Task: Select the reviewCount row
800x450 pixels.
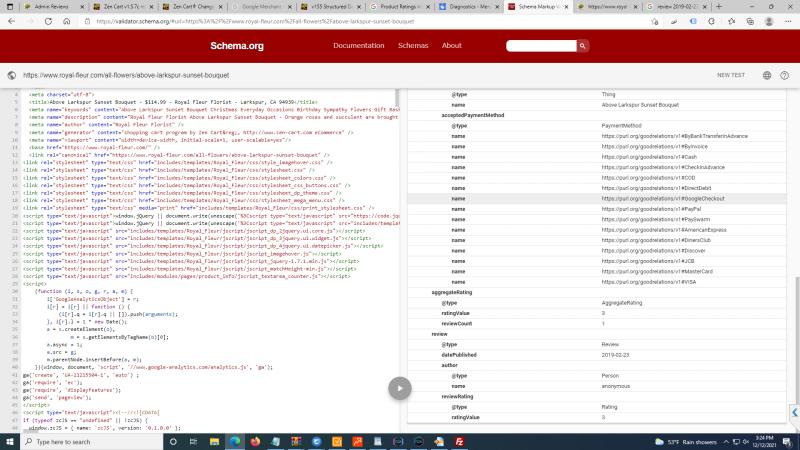Action: [597, 323]
